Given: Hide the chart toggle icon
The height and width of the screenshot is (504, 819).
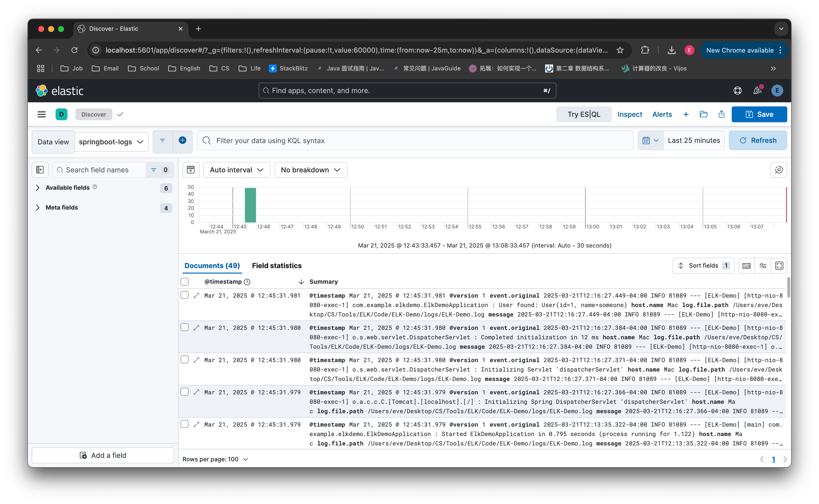Looking at the screenshot, I should (x=191, y=170).
